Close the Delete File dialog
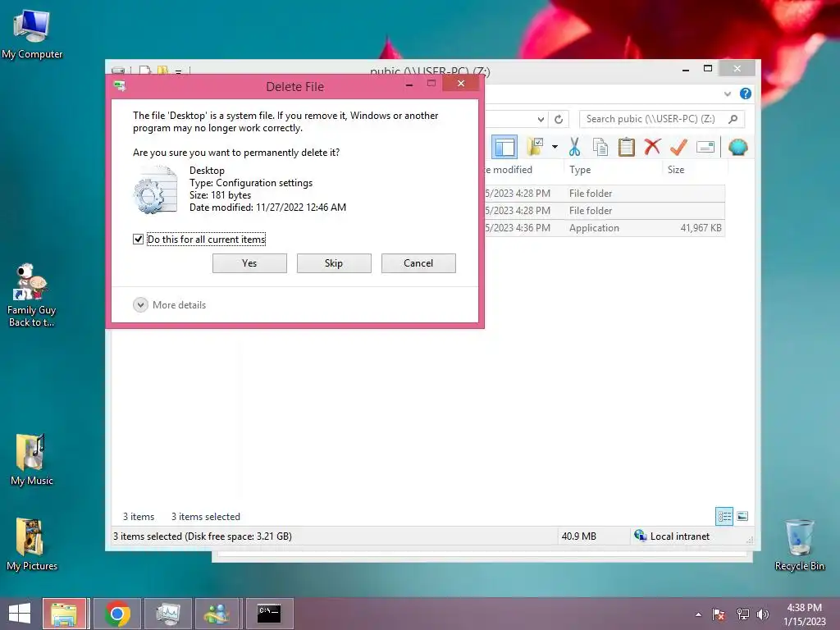Viewport: 840px width, 630px height. tap(461, 84)
